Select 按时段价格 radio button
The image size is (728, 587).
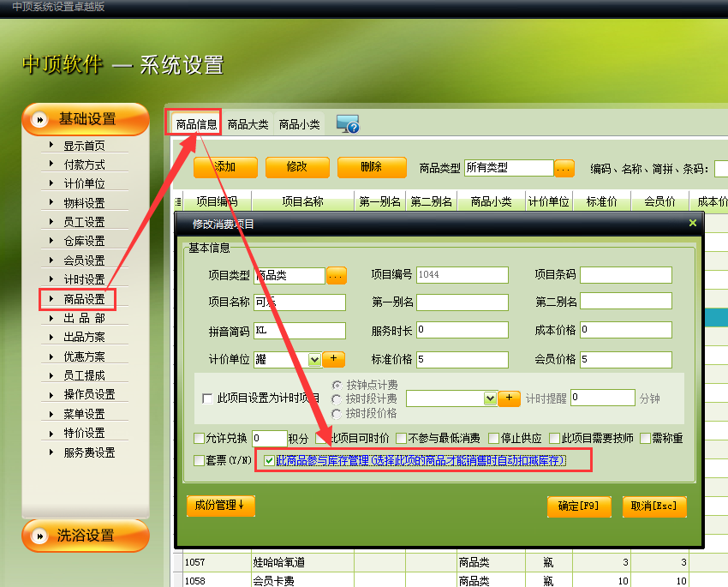337,414
